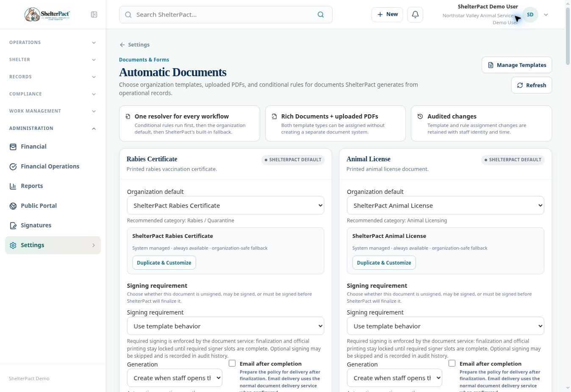The width and height of the screenshot is (571, 392).
Task: Focus the Search ShelterPact field
Action: click(x=225, y=14)
